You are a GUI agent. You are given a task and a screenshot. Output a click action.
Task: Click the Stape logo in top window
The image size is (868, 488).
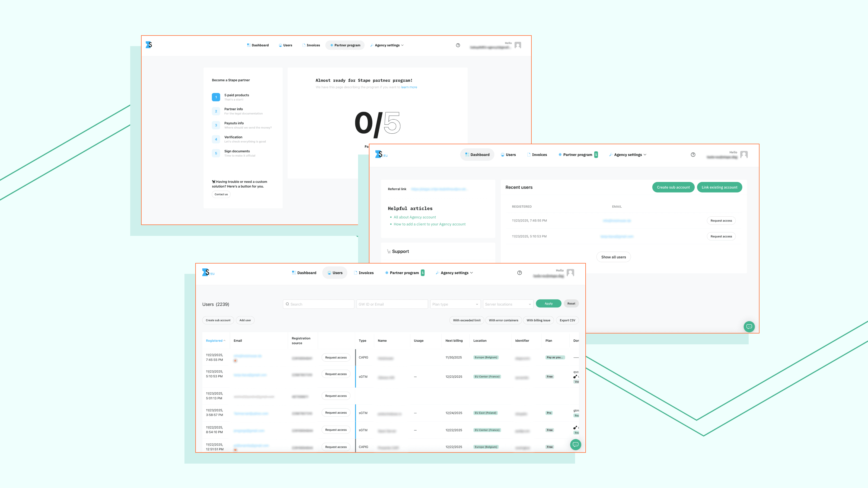coord(149,45)
